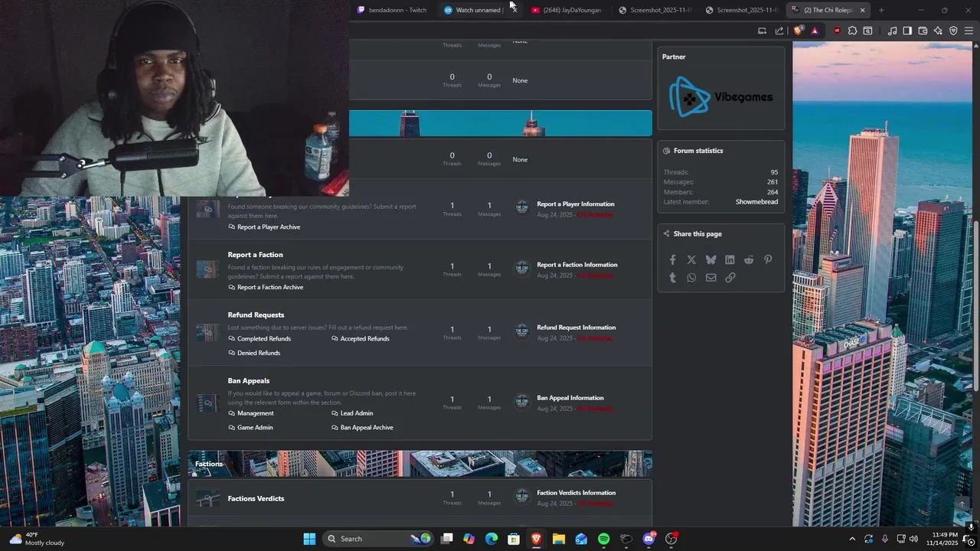This screenshot has width=980, height=551.
Task: Open the Brave Wallet
Action: click(923, 31)
